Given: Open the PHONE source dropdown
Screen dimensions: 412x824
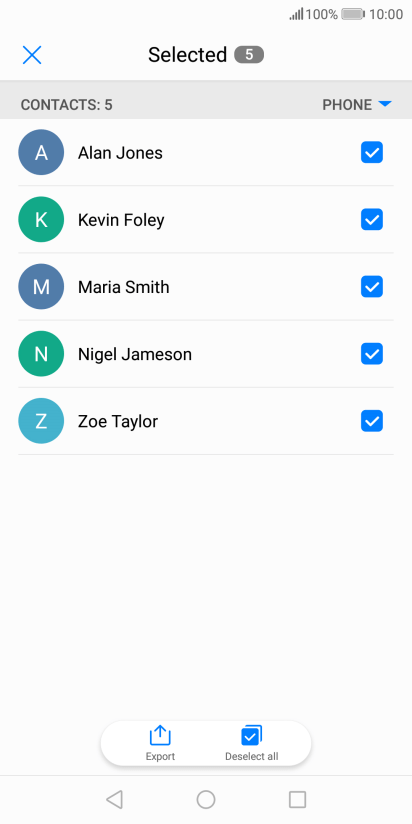Looking at the screenshot, I should click(x=357, y=105).
